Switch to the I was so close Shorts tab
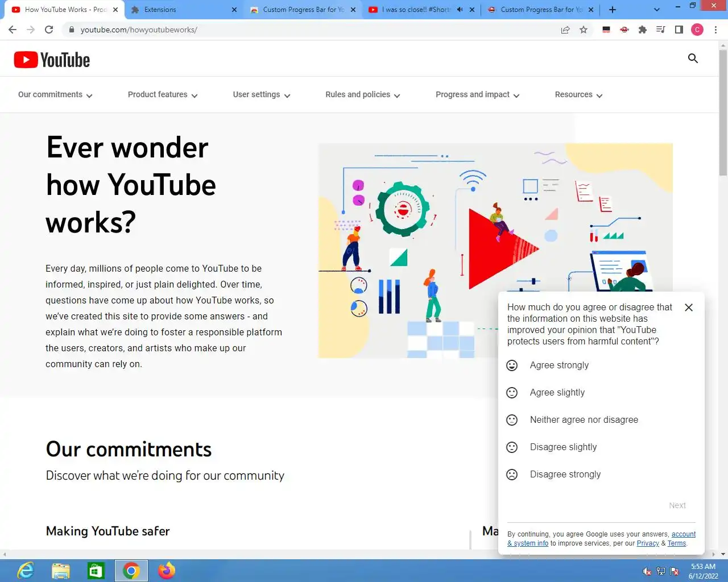Viewport: 728px width, 582px height. coord(421,10)
